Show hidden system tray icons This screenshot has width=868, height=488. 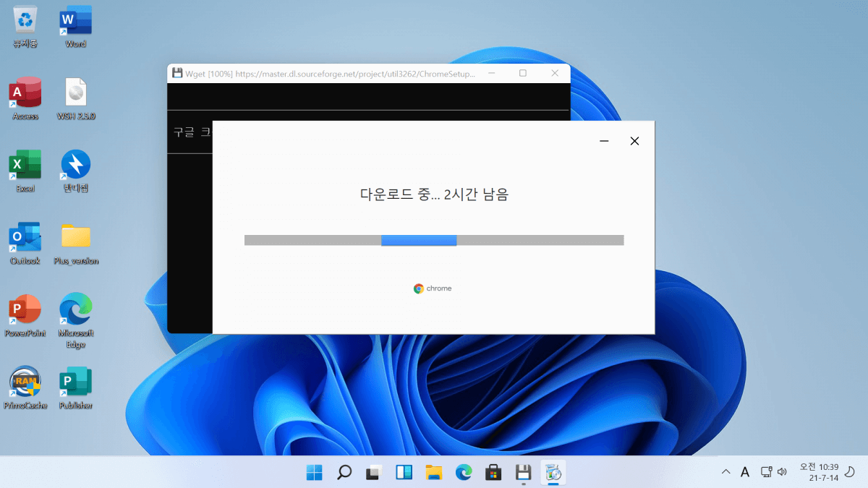pyautogui.click(x=726, y=472)
